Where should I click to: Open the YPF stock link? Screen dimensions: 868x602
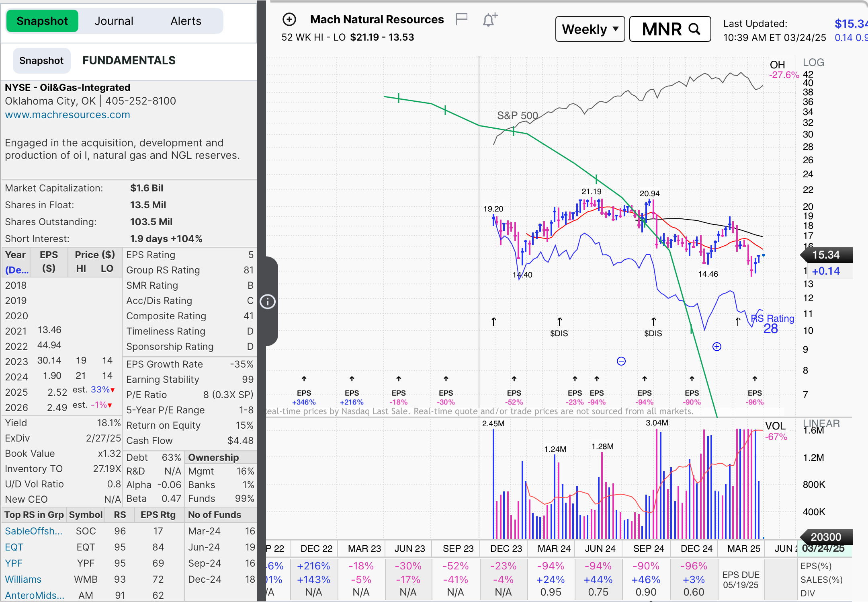click(x=14, y=563)
